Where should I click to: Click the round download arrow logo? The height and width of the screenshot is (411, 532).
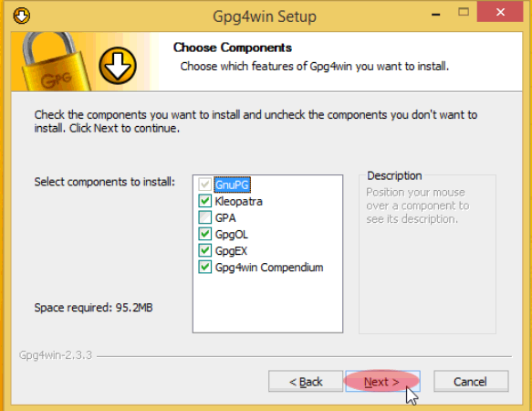118,66
